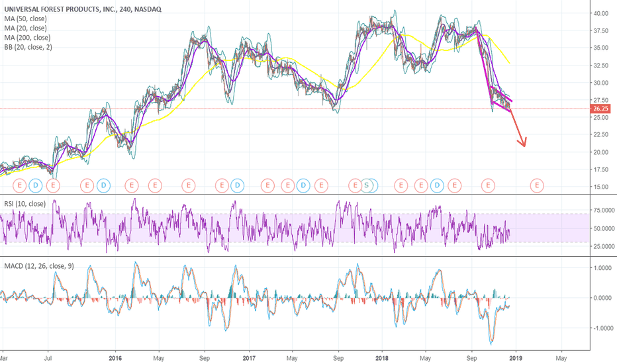Open the July 2017 earnings 'E' marker
The height and width of the screenshot is (364, 617).
point(322,185)
